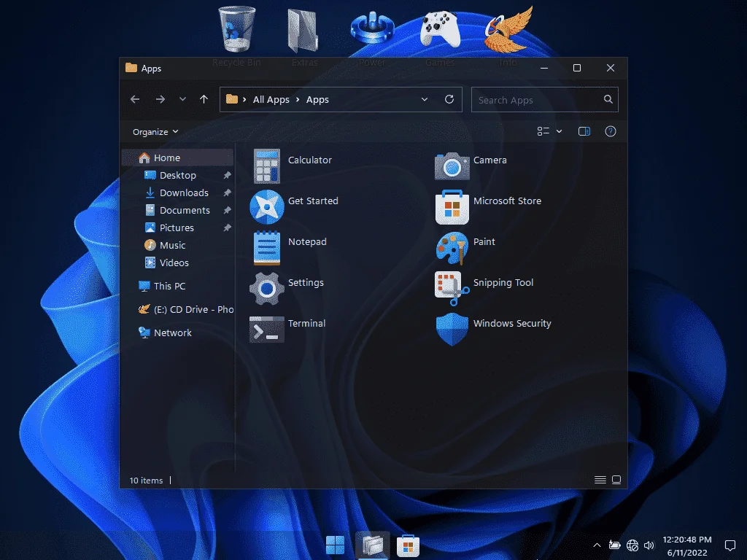Open the Settings gear app icon

267,289
